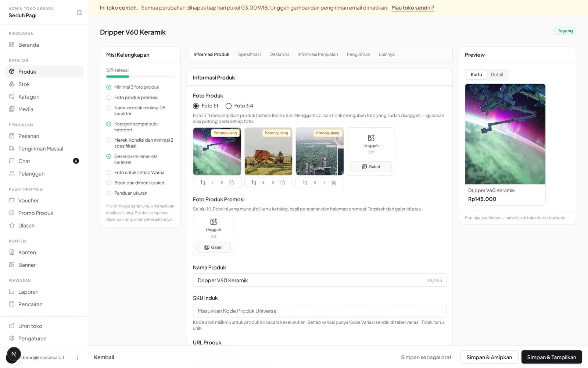Switch to the Deskripsi tab
The height and width of the screenshot is (368, 588).
279,54
